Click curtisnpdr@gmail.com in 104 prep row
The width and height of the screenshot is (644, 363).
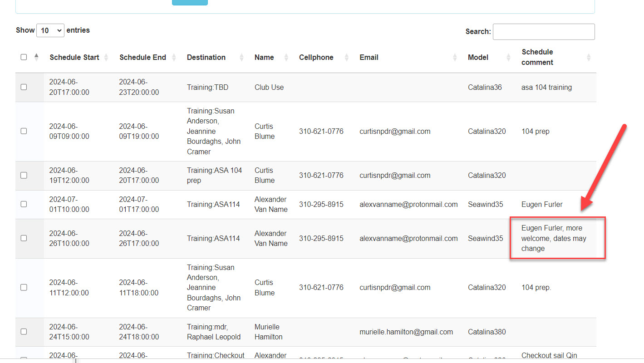[395, 132]
